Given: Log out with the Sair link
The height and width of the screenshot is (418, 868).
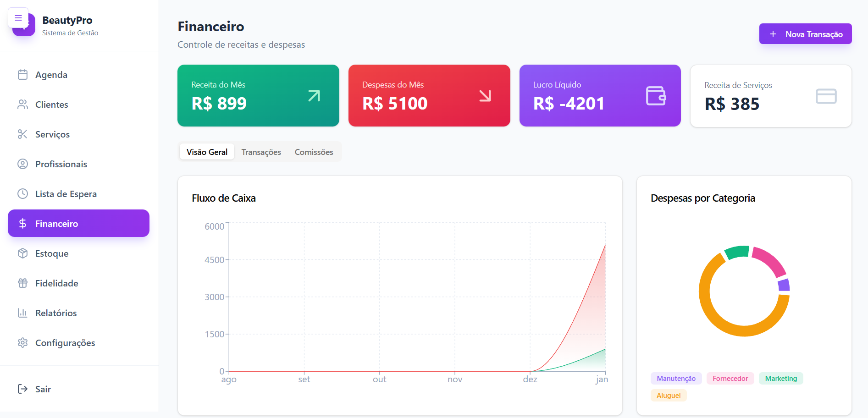Looking at the screenshot, I should [34, 389].
